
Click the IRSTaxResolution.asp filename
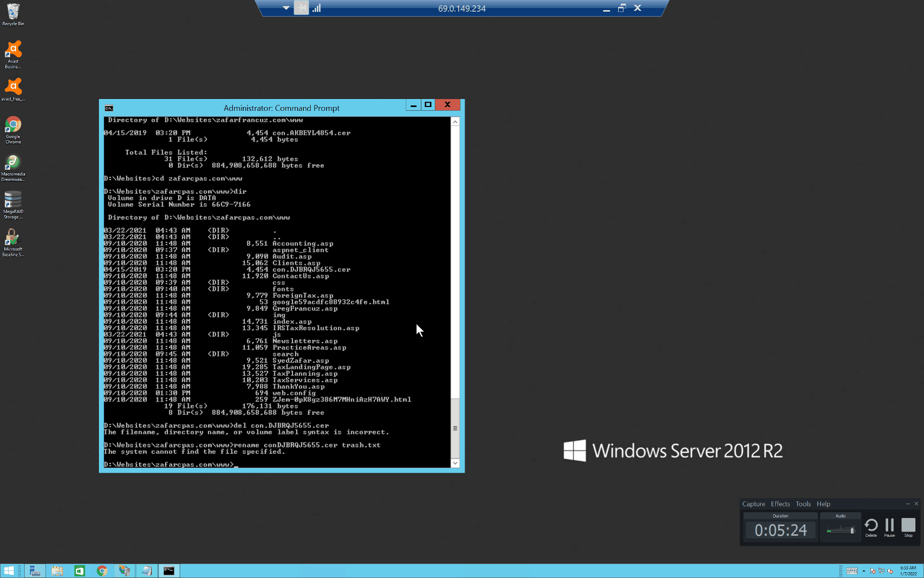316,328
